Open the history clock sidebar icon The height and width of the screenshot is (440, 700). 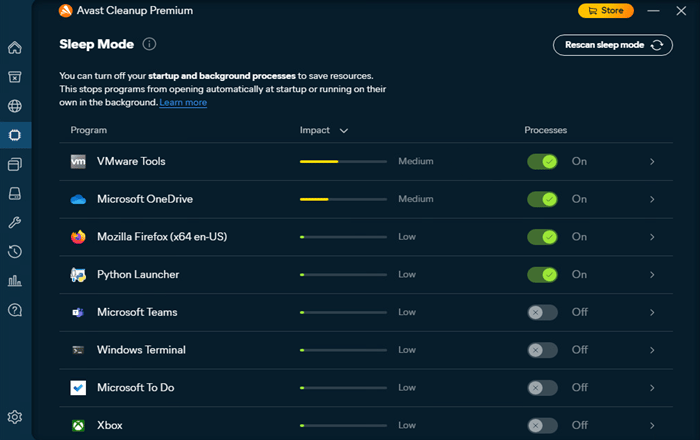click(15, 252)
